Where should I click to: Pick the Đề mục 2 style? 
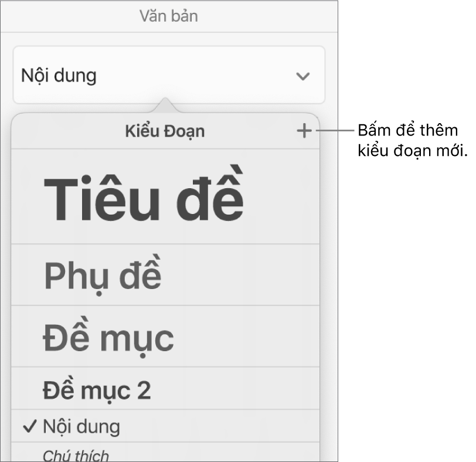[x=165, y=388]
